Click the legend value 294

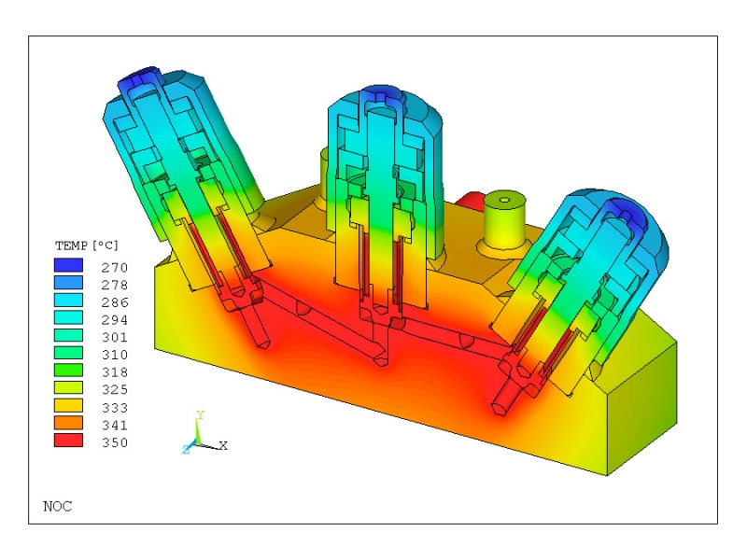point(115,320)
